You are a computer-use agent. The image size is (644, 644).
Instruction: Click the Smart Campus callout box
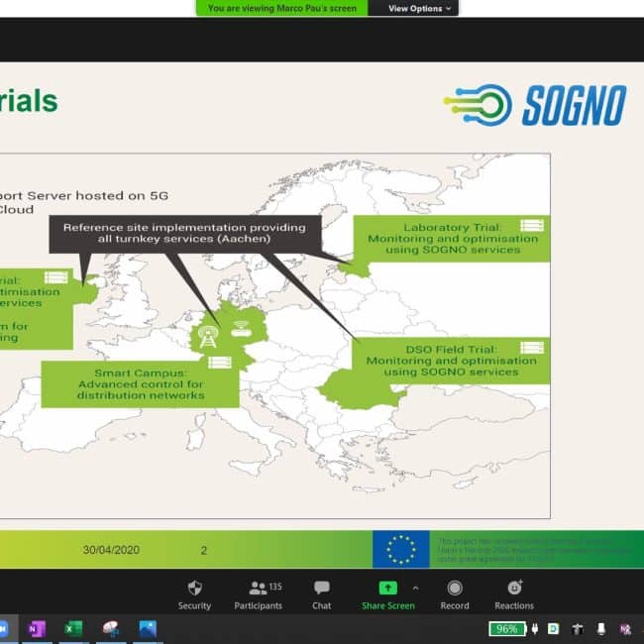point(140,384)
